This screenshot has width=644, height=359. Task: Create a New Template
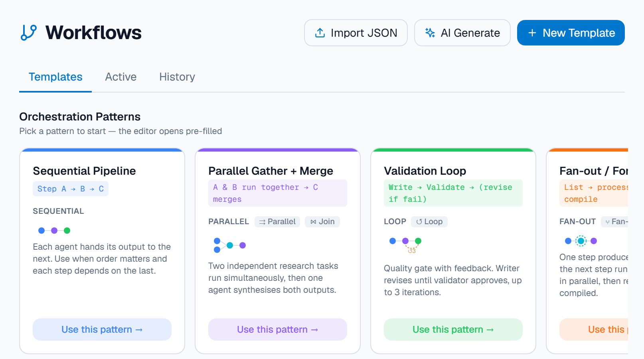point(571,33)
